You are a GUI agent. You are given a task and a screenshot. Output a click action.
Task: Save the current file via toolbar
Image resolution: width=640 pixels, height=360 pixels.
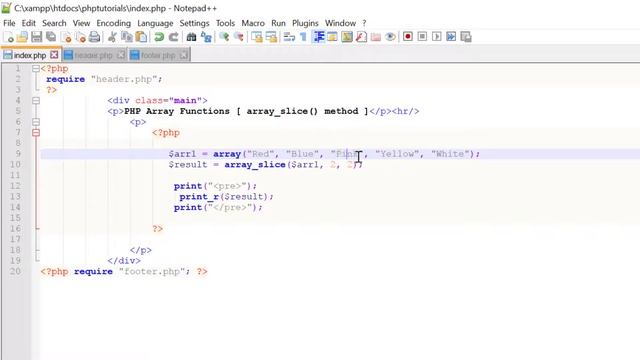pyautogui.click(x=37, y=37)
